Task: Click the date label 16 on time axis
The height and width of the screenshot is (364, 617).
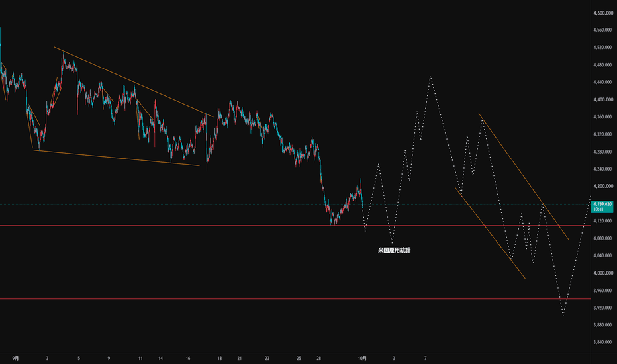Action: click(188, 359)
